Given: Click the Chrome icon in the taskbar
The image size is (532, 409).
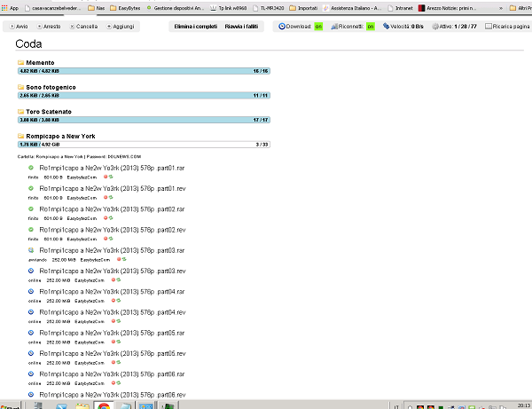Looking at the screenshot, I should pyautogui.click(x=104, y=405).
